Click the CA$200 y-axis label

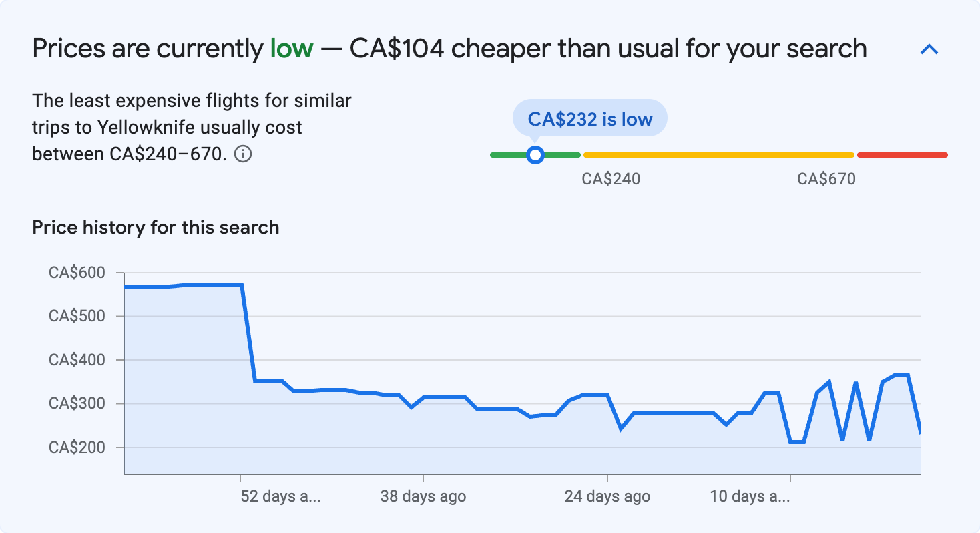point(77,448)
